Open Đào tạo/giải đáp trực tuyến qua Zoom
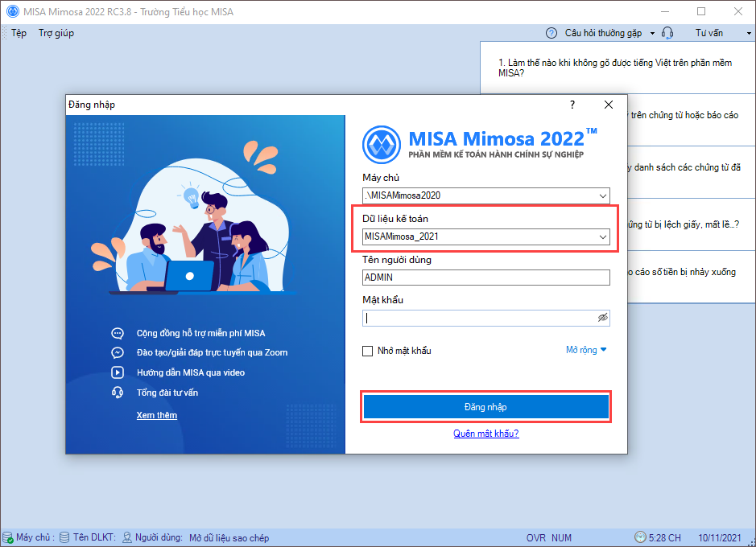The width and height of the screenshot is (756, 547). coord(212,352)
